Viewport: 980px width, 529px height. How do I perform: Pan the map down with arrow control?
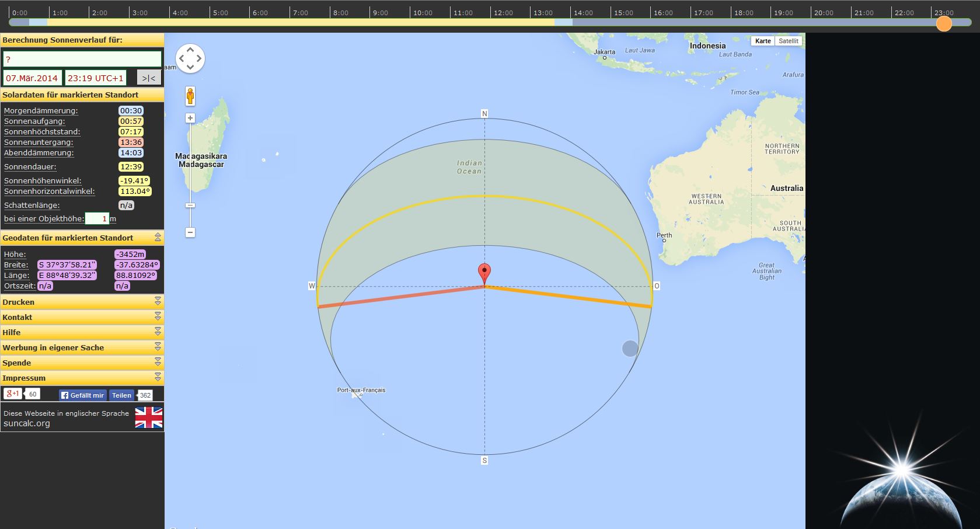pyautogui.click(x=190, y=67)
